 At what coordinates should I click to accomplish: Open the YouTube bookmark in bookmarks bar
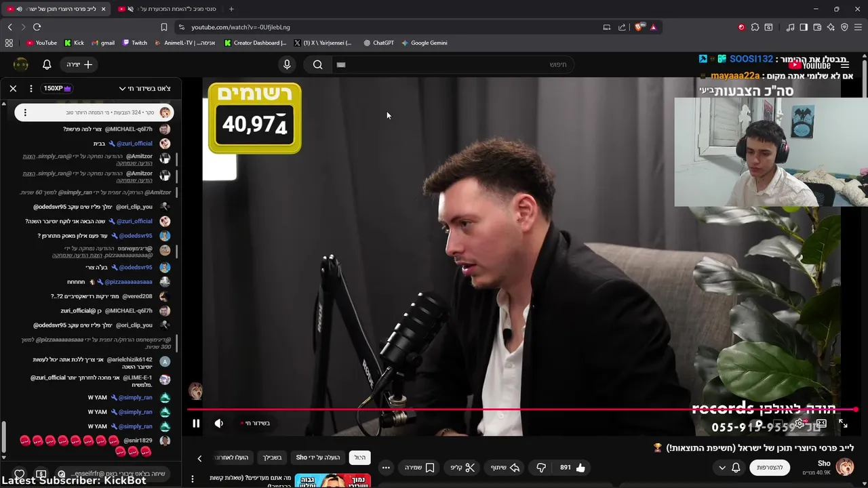(41, 43)
